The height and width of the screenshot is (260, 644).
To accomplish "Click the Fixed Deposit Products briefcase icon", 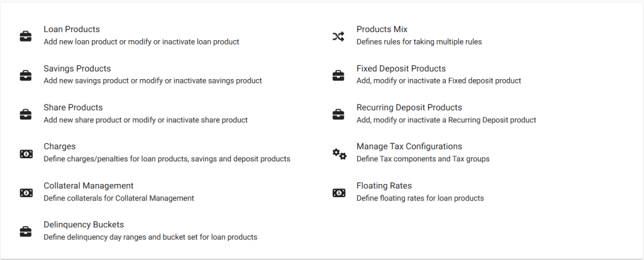I will [x=338, y=75].
